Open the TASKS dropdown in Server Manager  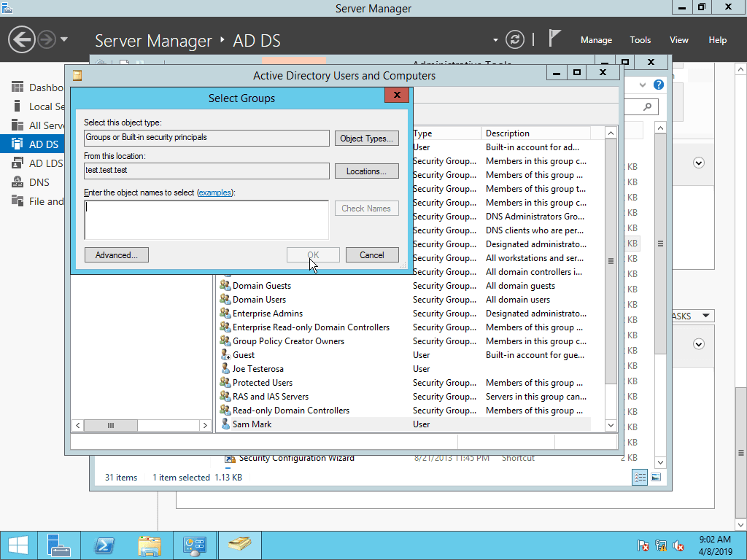click(706, 316)
